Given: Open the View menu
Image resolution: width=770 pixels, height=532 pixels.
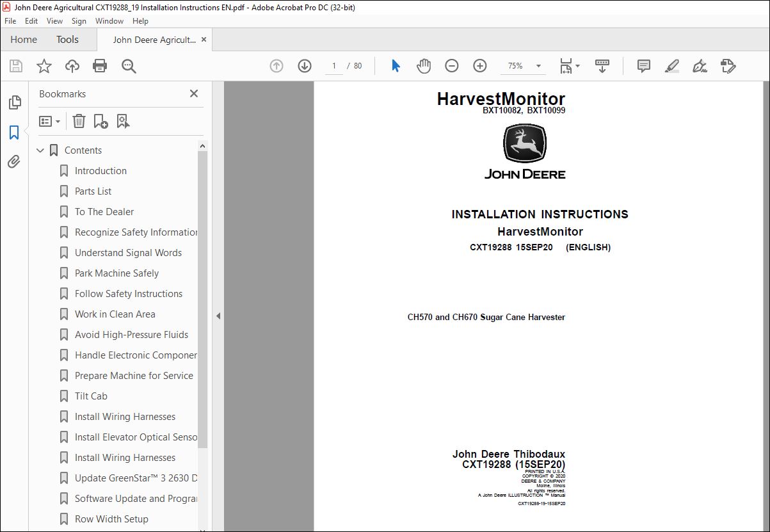Looking at the screenshot, I should (x=54, y=21).
